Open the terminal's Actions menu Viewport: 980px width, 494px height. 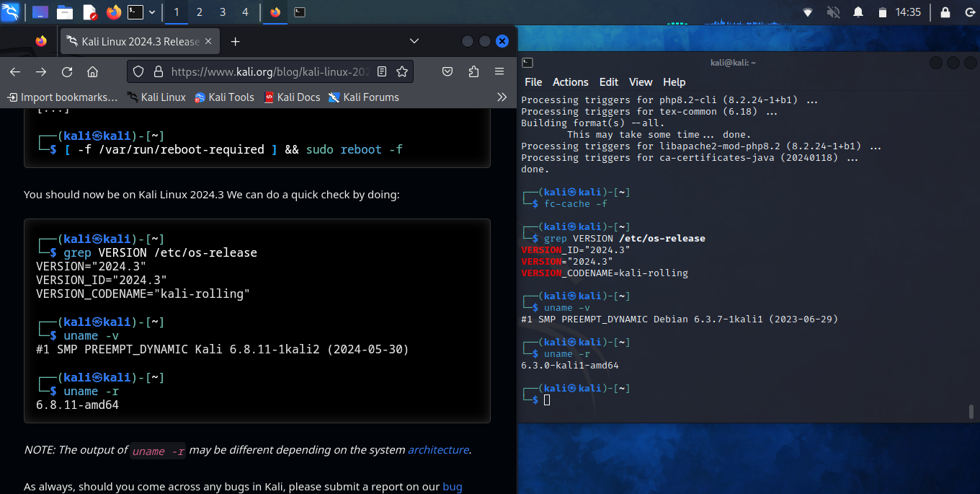pos(570,82)
